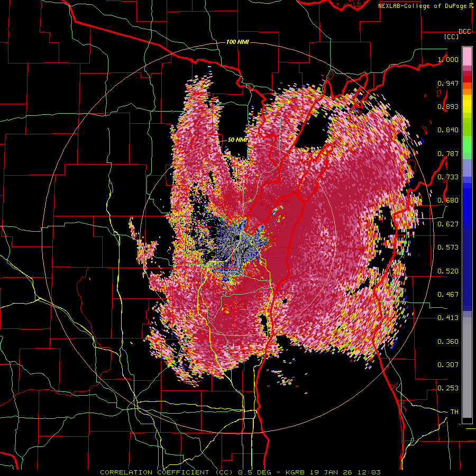Select the 0.680 scale value
Screen dimensions: 476x476
pos(448,200)
